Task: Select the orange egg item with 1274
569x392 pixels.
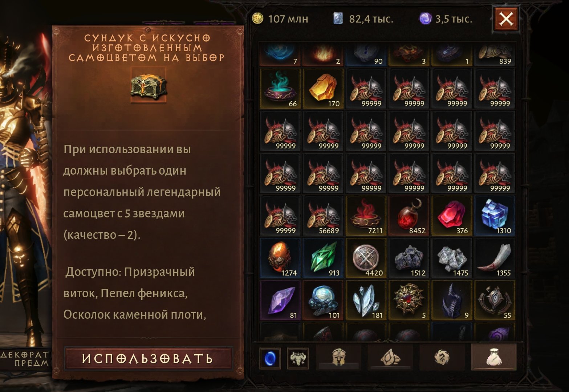Action: pyautogui.click(x=280, y=258)
